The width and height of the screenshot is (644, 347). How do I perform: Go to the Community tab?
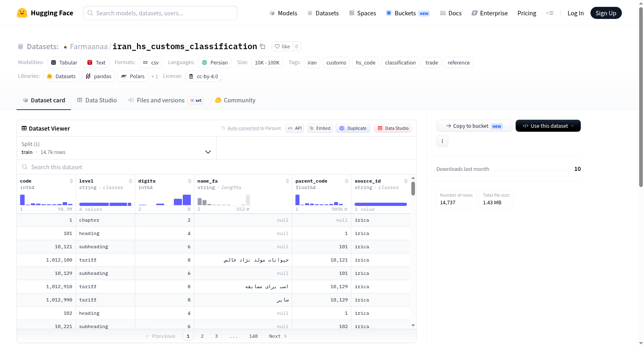point(235,100)
